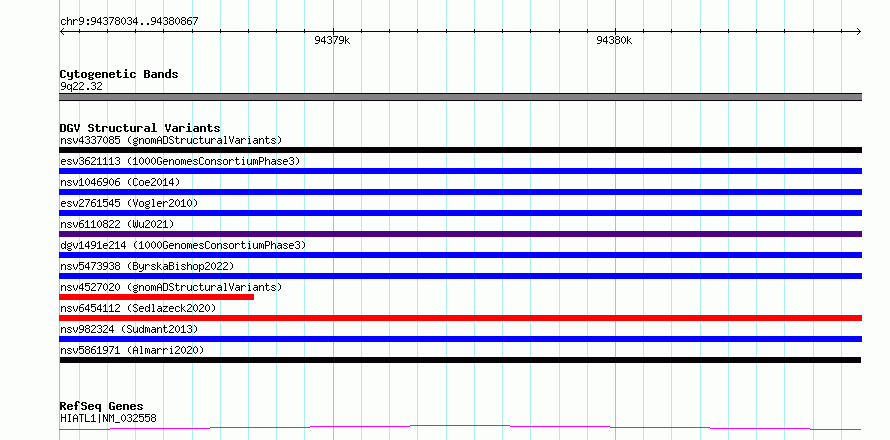Click the Cytogenetic Bands track title
Screen dimensions: 890x440
click(119, 74)
